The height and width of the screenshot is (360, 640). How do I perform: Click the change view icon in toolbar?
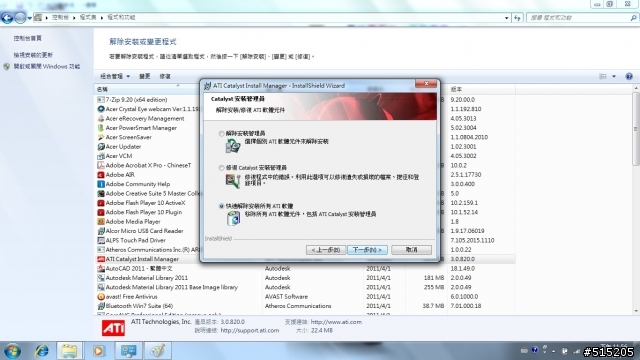tap(602, 76)
